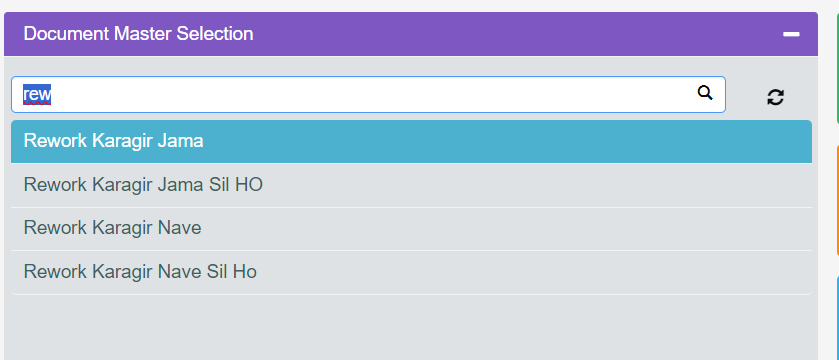839x360 pixels.
Task: Click right end of Karagir Nave row
Action: pos(749,229)
